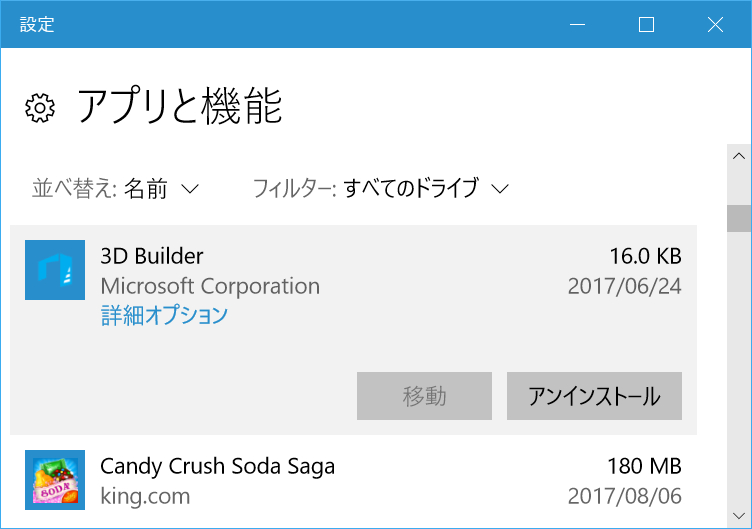752x529 pixels.
Task: Click the Microsoft Corporation publisher text
Action: [210, 286]
